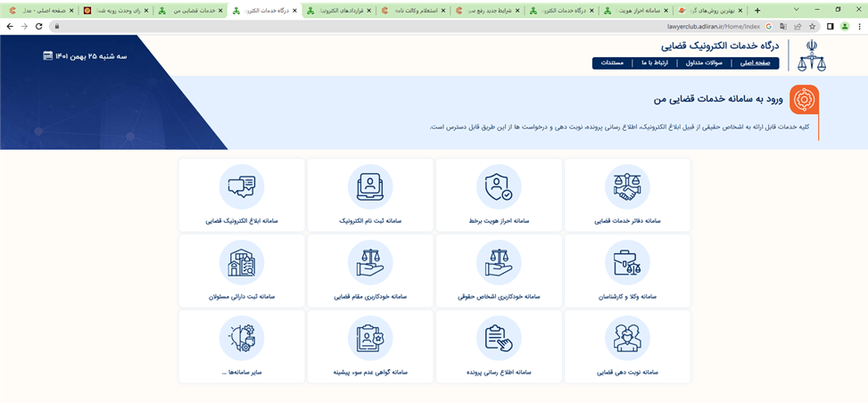The height and width of the screenshot is (403, 868).
Task: Open سامانه خودکاربری مقام قضایی icon
Action: click(x=370, y=263)
